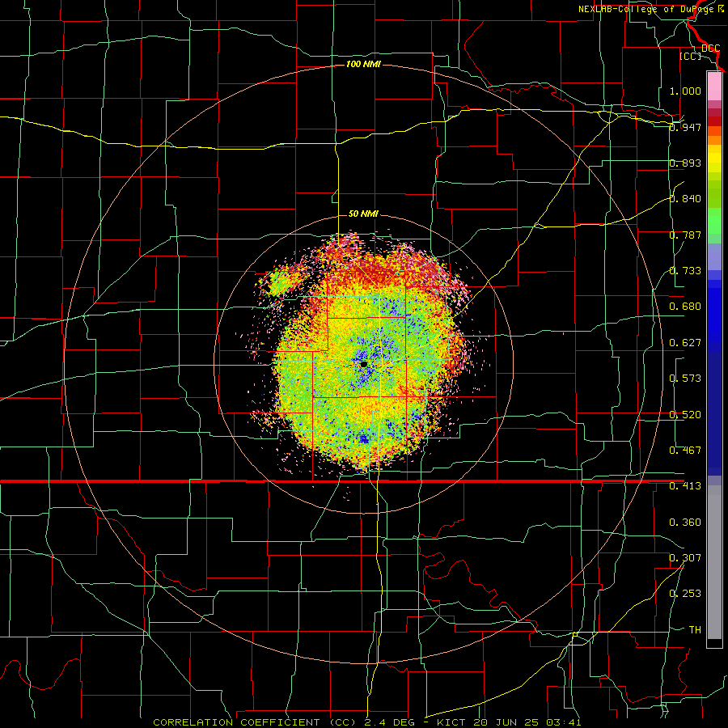Pick the black swatch at color bar bottom

click(x=714, y=642)
